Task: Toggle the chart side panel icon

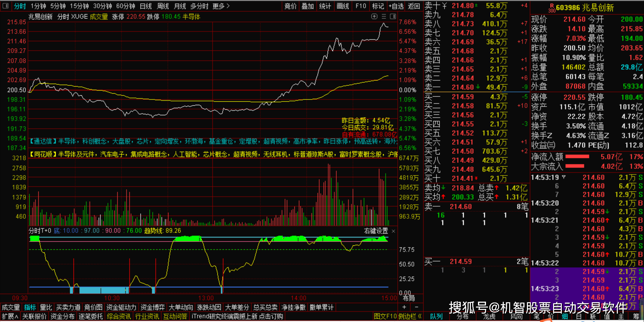Action: tap(393, 16)
